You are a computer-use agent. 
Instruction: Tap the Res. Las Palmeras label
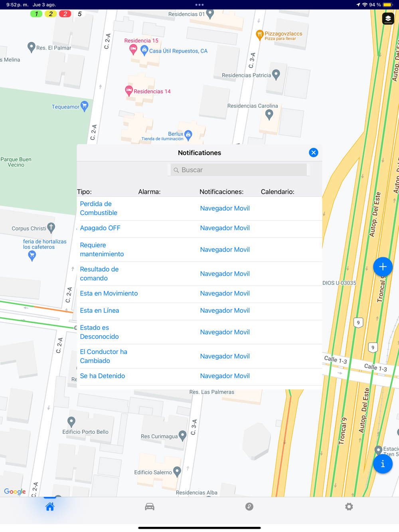click(212, 392)
